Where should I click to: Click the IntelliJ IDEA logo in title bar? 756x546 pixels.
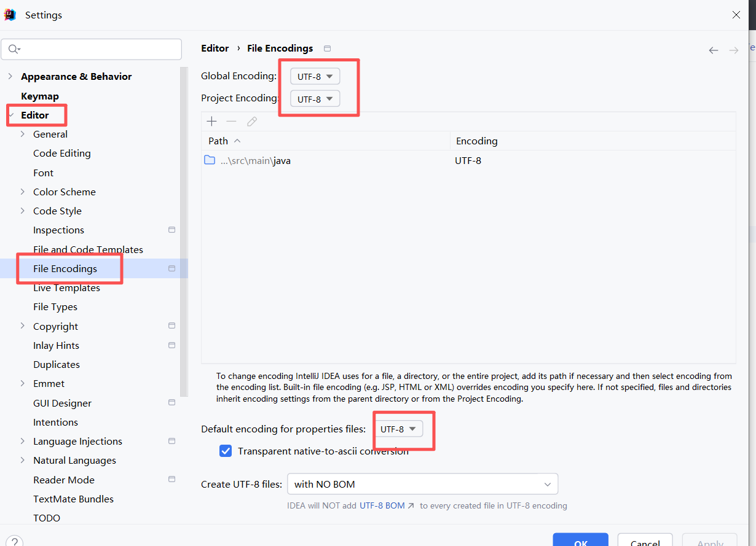[10, 15]
